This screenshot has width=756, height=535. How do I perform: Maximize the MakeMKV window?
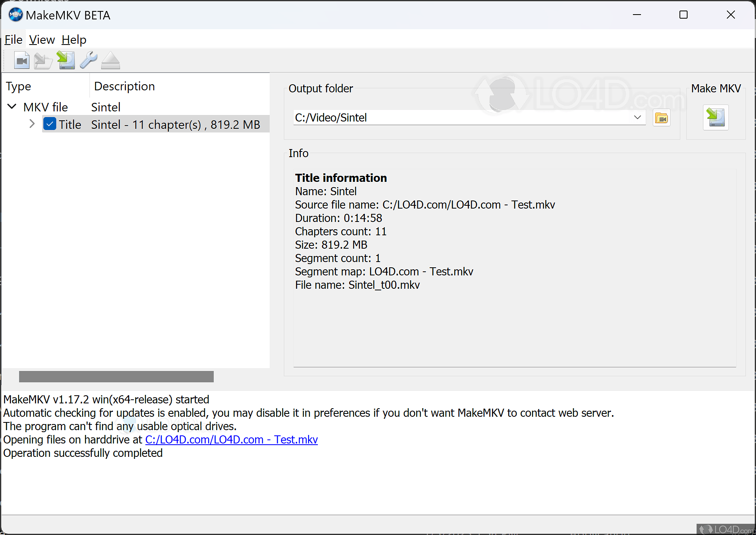coord(684,15)
